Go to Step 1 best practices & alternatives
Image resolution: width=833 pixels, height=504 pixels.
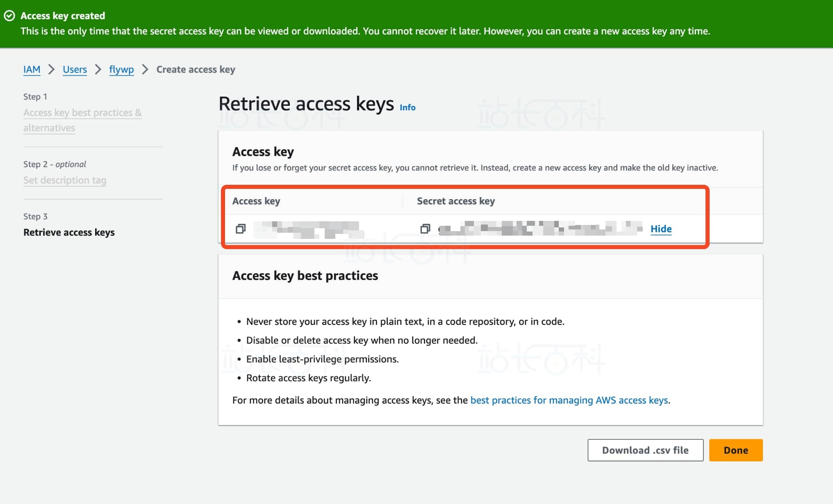tap(82, 113)
